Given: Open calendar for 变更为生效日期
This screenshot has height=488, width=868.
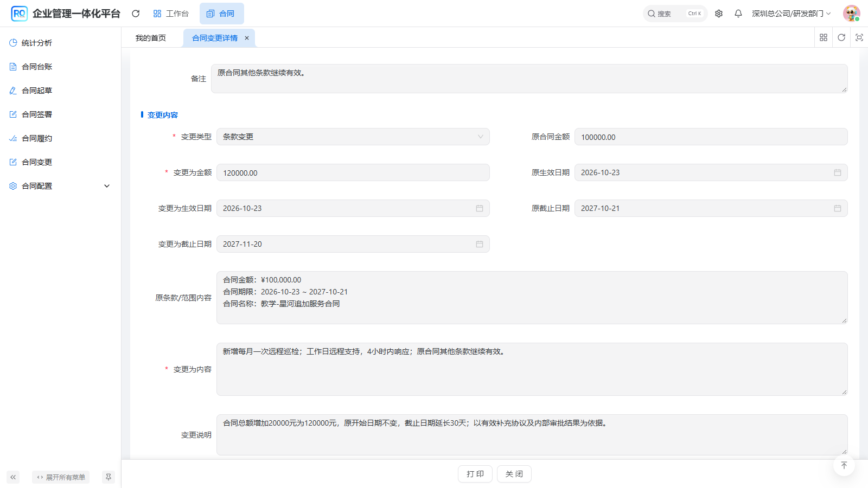Looking at the screenshot, I should [480, 208].
